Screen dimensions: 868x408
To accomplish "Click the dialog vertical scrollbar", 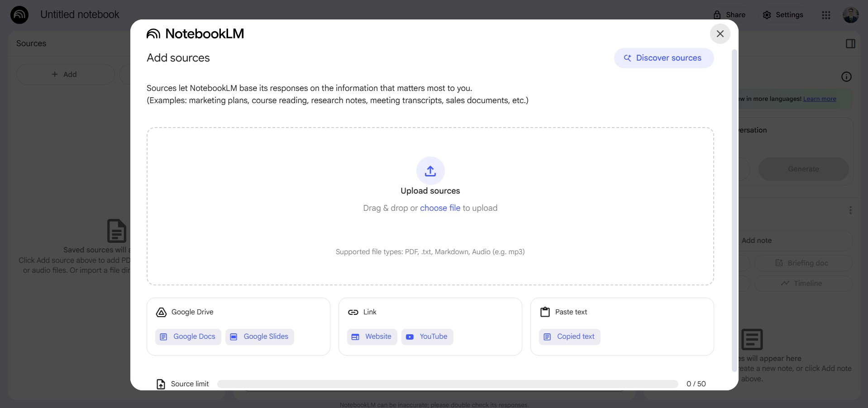I will pos(734,210).
